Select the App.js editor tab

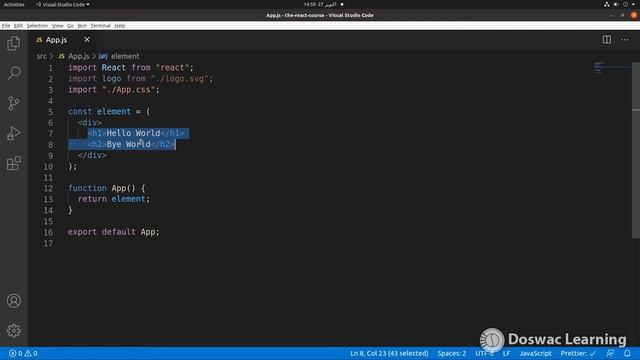point(56,40)
